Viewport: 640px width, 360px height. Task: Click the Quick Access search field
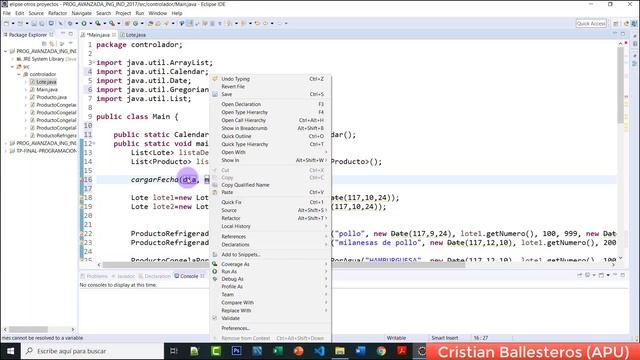[591, 24]
